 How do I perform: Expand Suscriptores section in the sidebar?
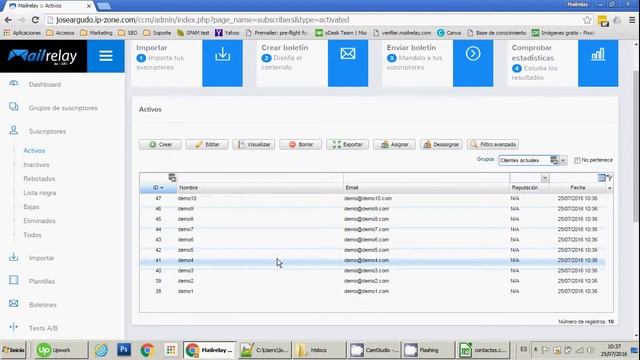[47, 131]
